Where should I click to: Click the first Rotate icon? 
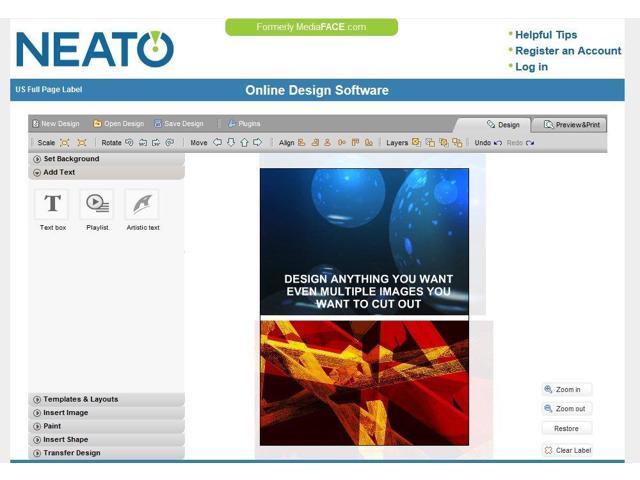point(129,143)
